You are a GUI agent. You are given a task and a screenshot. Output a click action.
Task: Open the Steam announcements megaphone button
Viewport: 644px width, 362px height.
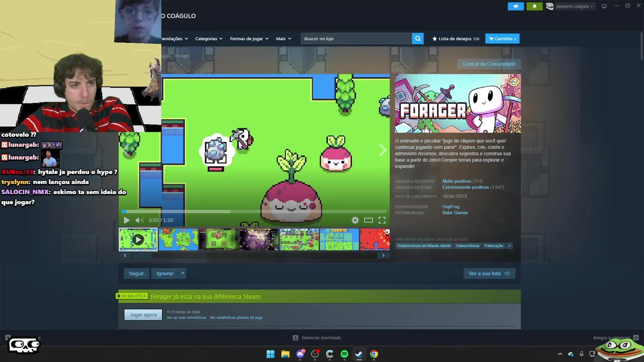[516, 6]
